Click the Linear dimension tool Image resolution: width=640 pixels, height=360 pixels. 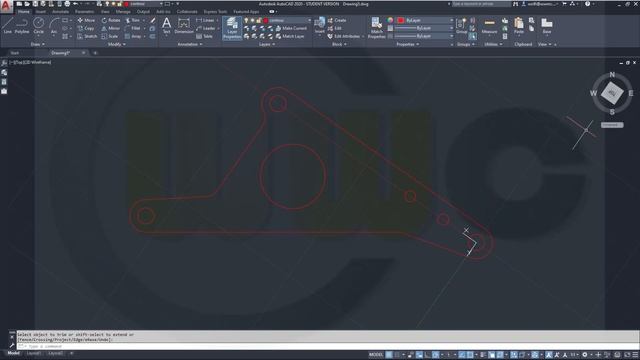tap(205, 20)
